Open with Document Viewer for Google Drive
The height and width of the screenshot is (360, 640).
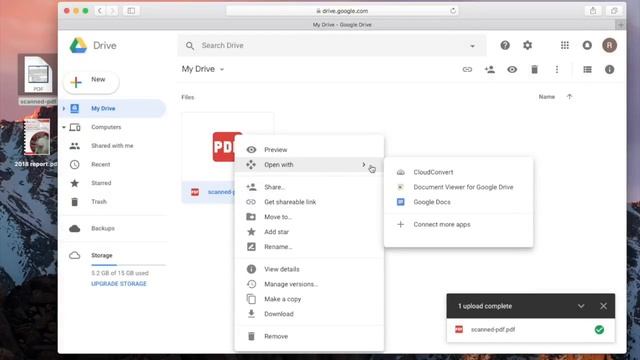pos(458,187)
